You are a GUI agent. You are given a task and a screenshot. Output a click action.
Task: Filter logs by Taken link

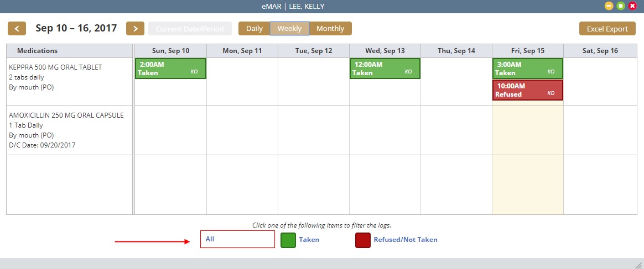click(309, 240)
